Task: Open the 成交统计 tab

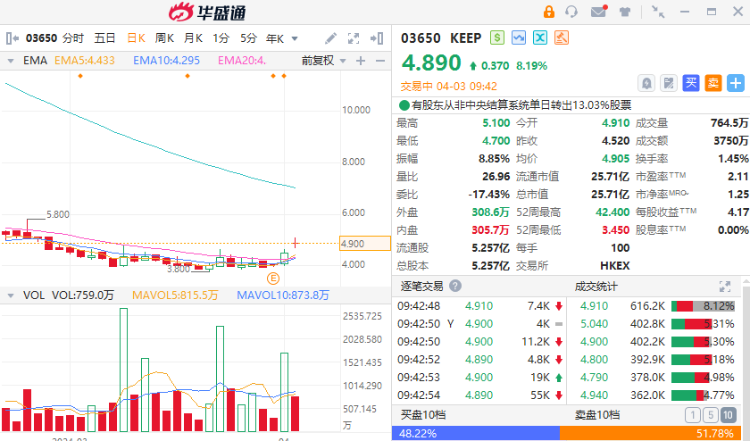Action: (596, 287)
